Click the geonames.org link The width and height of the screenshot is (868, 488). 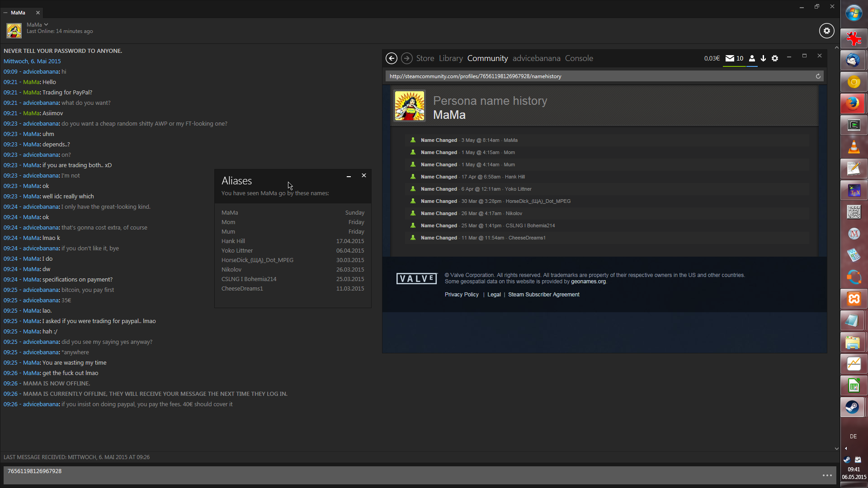pos(588,282)
